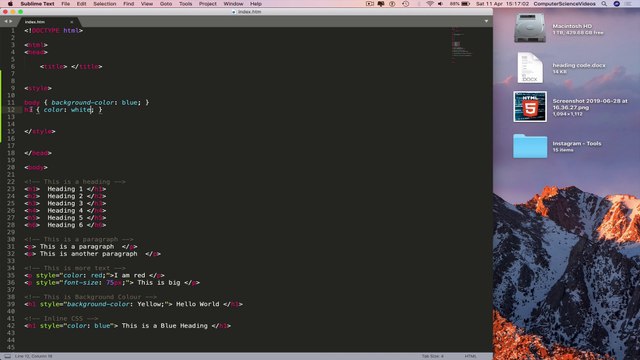Image resolution: width=640 pixels, height=360 pixels.
Task: Close the index.htm tab
Action: pyautogui.click(x=71, y=22)
